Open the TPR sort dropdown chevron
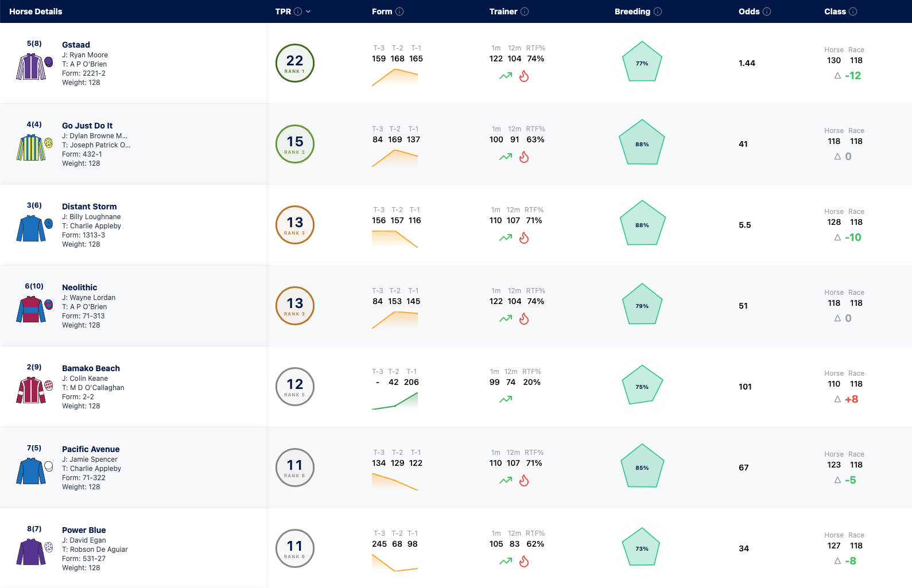This screenshot has width=912, height=588. (x=308, y=11)
